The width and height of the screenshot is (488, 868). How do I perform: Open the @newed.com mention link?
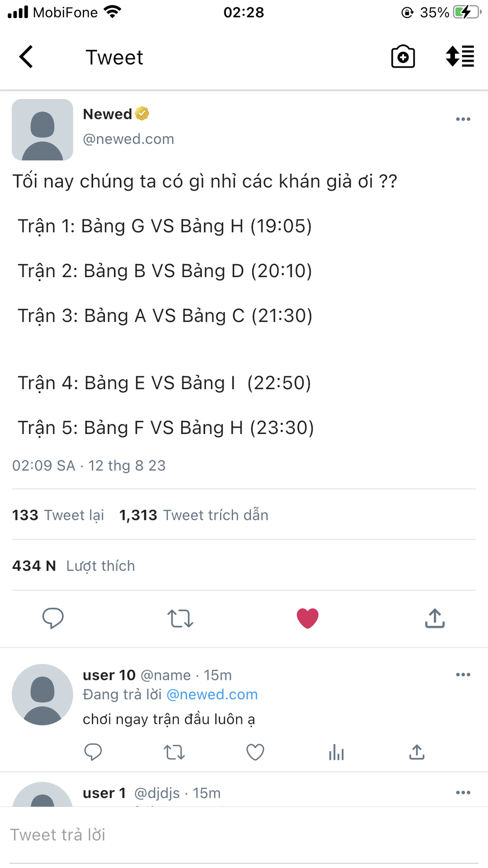212,694
